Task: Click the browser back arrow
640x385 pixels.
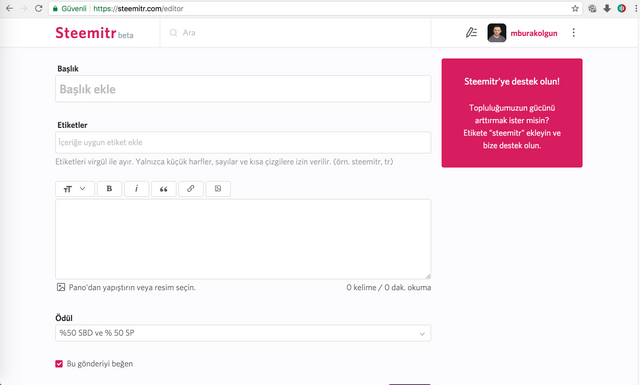Action: pyautogui.click(x=9, y=8)
